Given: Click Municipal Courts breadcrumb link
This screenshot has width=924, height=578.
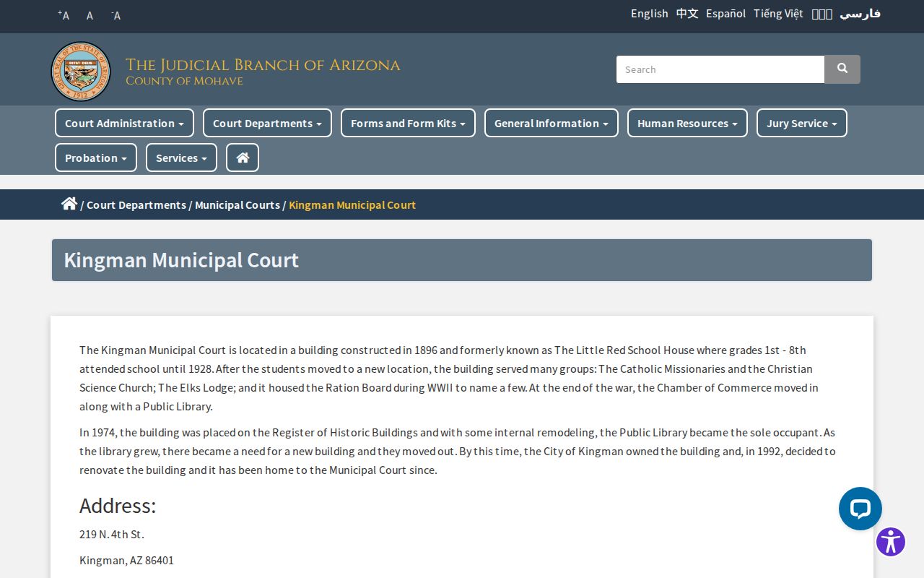Looking at the screenshot, I should click(237, 205).
